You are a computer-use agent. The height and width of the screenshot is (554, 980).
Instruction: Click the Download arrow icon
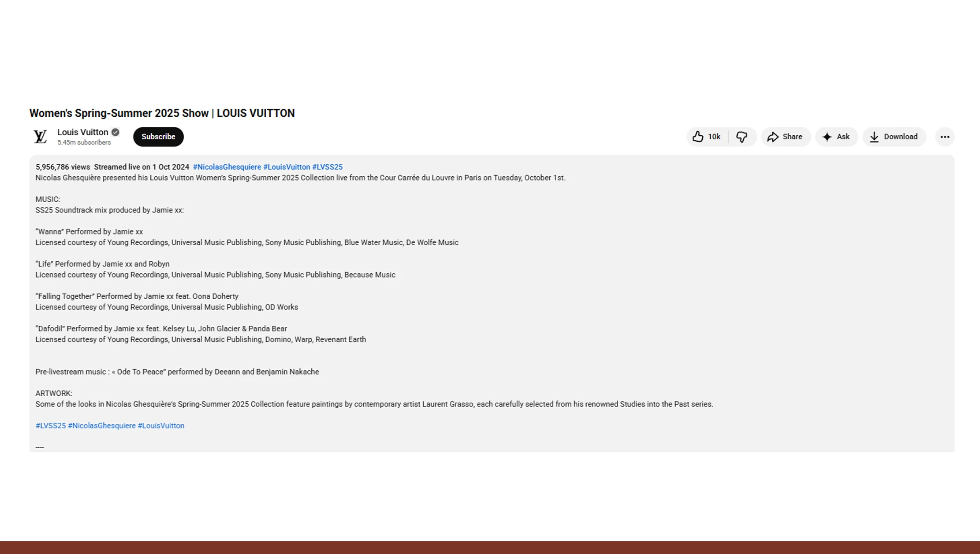(x=874, y=137)
